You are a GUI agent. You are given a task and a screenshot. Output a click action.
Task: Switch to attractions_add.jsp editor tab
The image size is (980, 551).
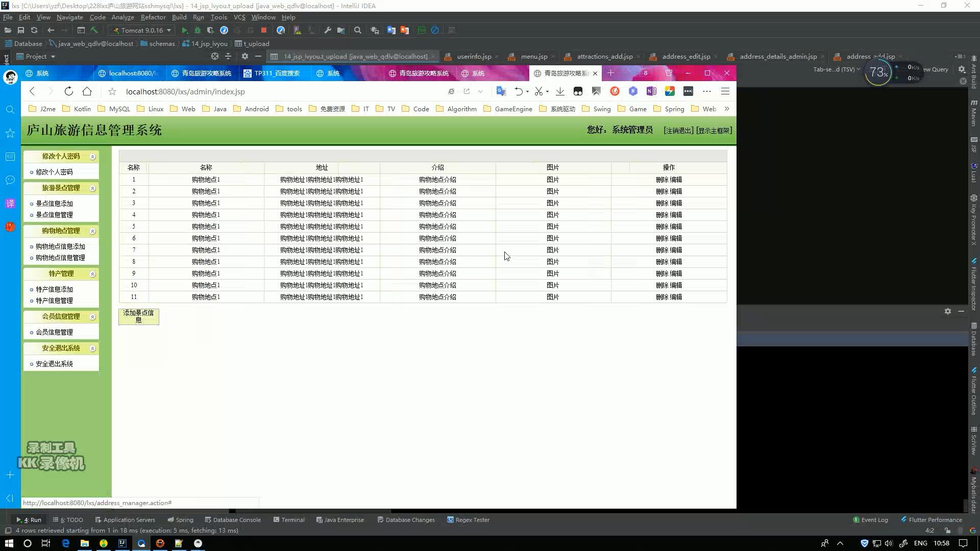click(605, 56)
